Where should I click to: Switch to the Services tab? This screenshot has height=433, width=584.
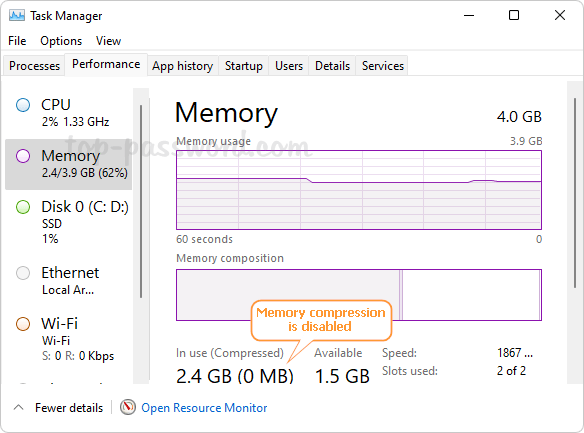[383, 66]
